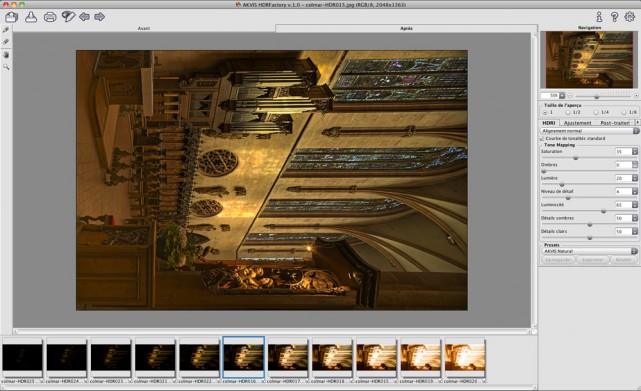Undo with the left arrow icon
The image size is (641, 391).
click(x=84, y=17)
